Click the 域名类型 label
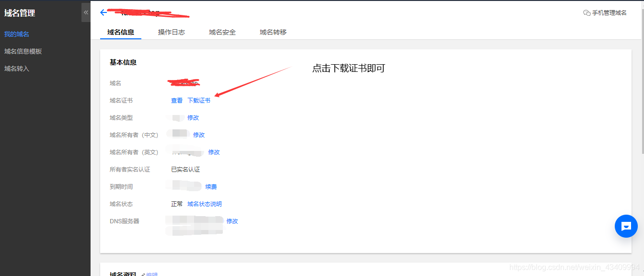The image size is (644, 276). click(121, 118)
